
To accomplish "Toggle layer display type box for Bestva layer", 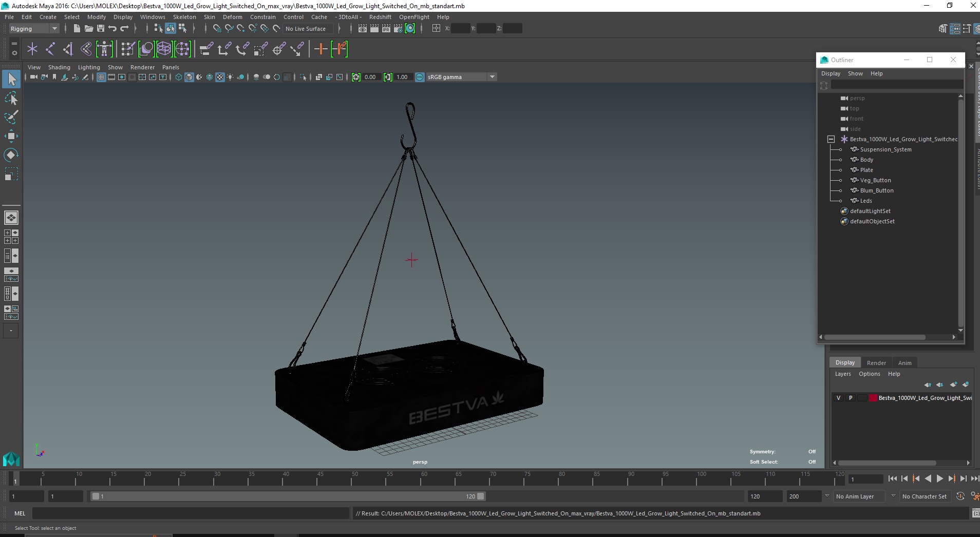I will [862, 398].
